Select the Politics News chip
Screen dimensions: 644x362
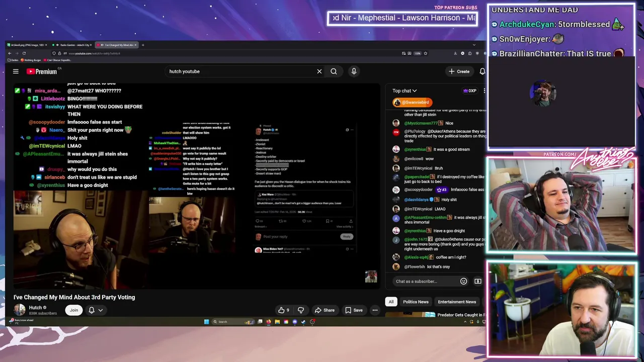pyautogui.click(x=416, y=302)
